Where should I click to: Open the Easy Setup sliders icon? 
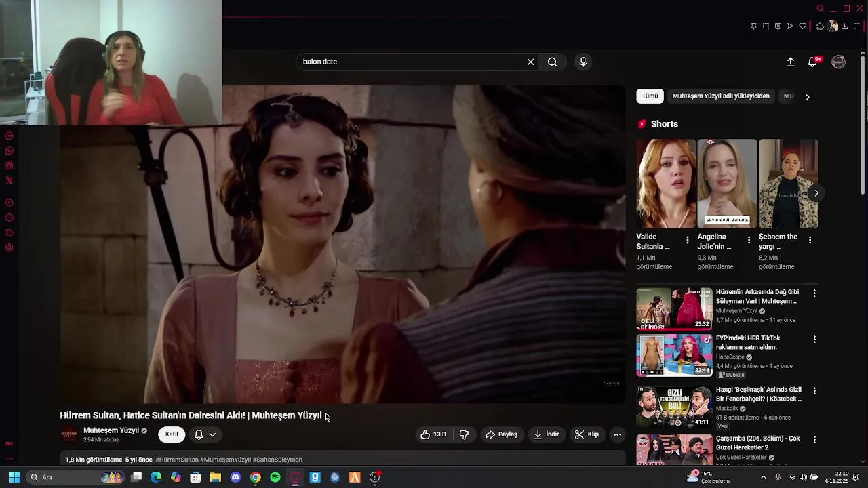(856, 26)
